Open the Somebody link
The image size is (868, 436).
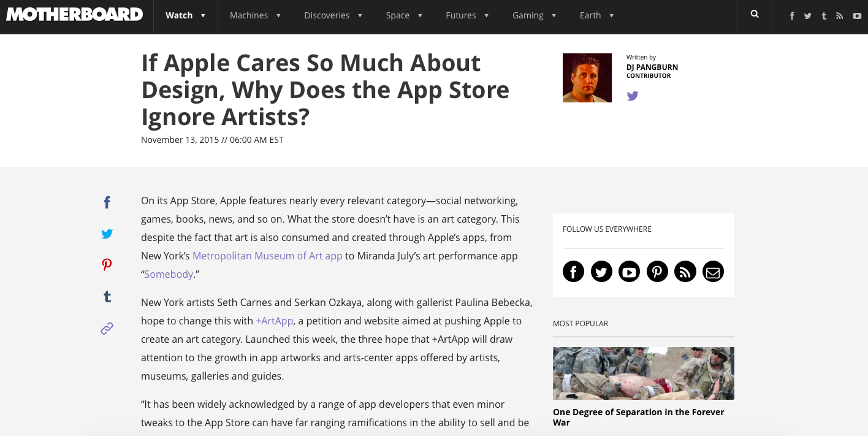click(169, 274)
